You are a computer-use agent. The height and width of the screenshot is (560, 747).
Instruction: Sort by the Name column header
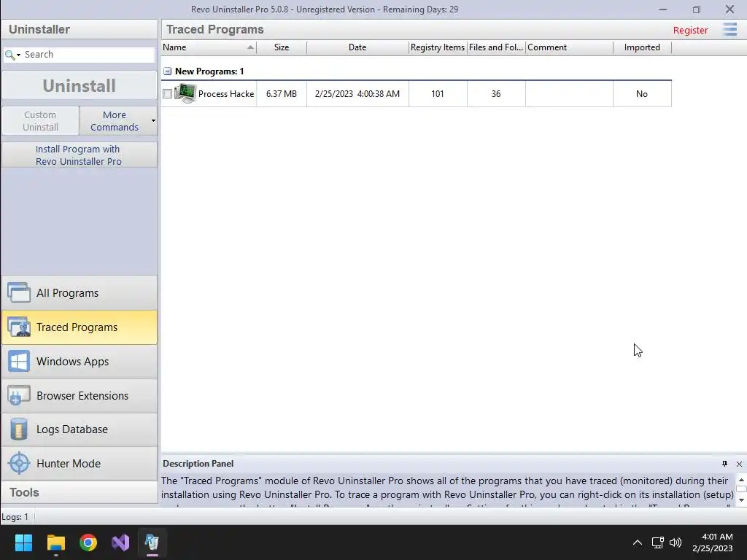click(209, 47)
